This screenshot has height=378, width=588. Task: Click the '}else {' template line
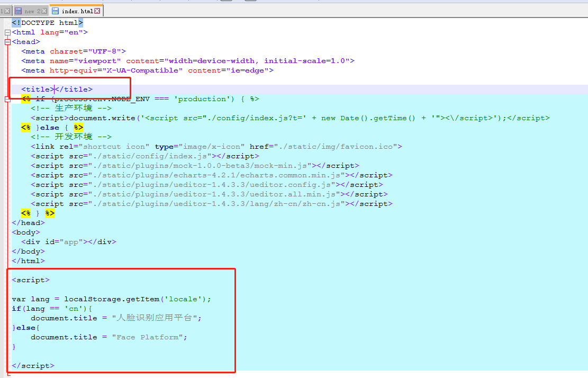coord(52,128)
